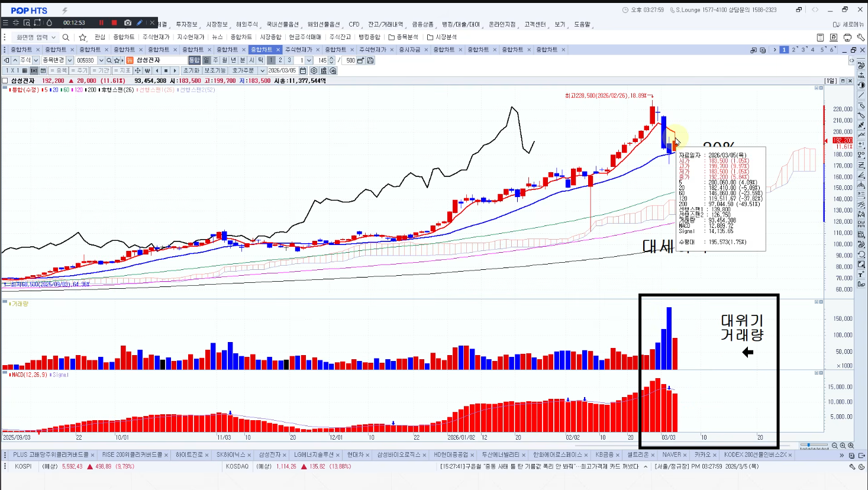
Task: Pause the screen recording
Action: [x=101, y=22]
